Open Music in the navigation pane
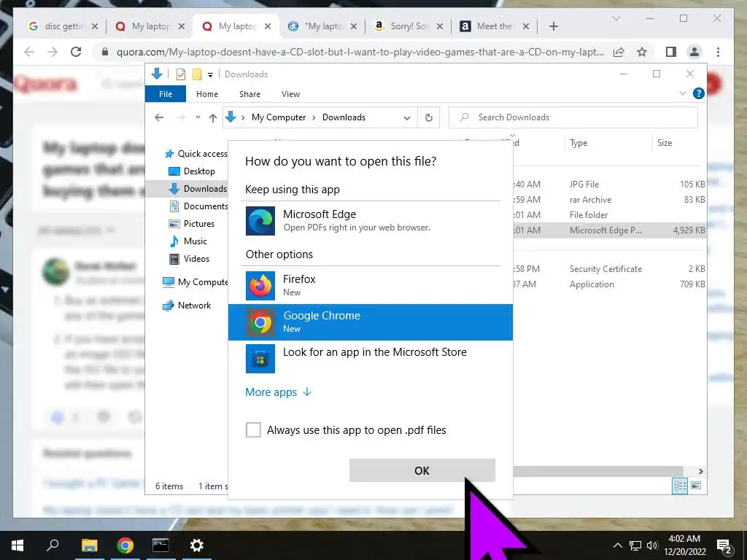The width and height of the screenshot is (747, 560). click(x=189, y=241)
